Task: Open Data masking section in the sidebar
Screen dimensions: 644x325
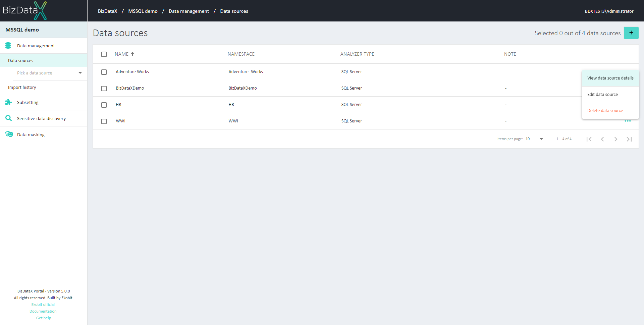Action: coord(44,134)
